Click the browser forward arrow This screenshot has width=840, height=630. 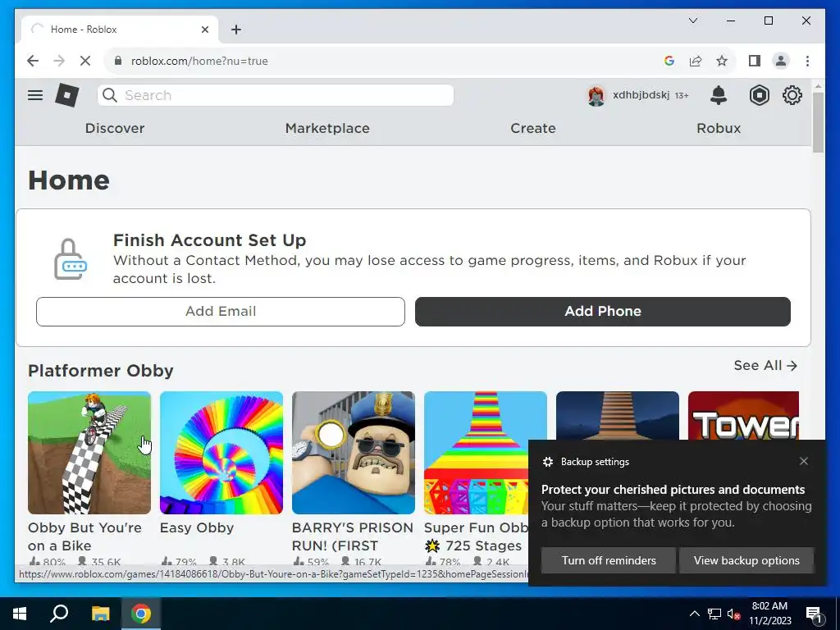(59, 61)
